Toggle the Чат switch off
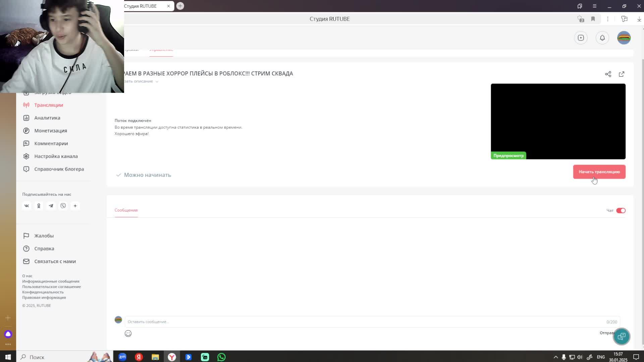The width and height of the screenshot is (644, 362). (x=621, y=210)
